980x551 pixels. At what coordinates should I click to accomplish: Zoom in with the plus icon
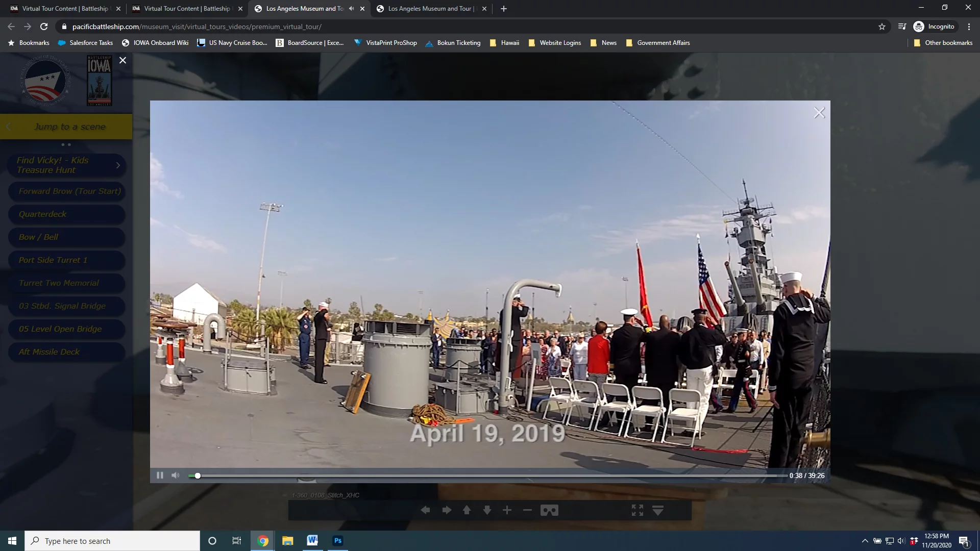click(x=507, y=510)
